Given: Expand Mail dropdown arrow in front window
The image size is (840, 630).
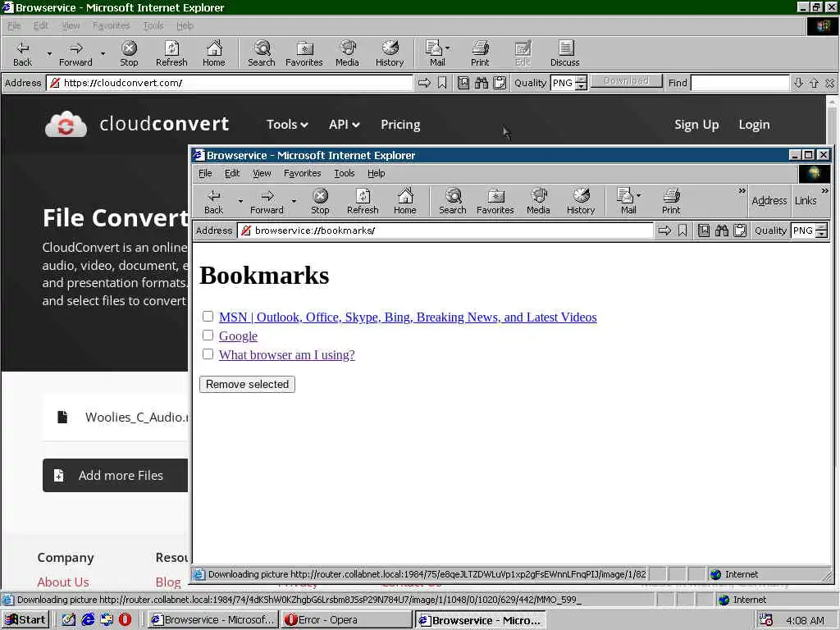Looking at the screenshot, I should (638, 195).
